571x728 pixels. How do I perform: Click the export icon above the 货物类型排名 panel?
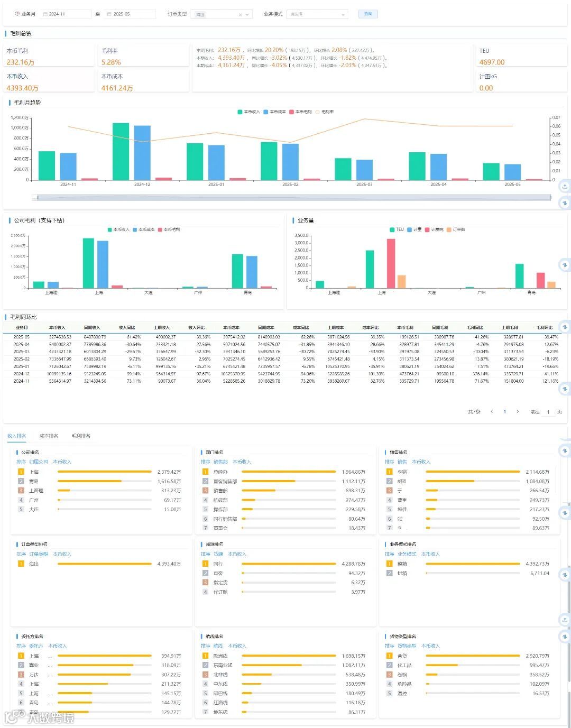tap(565, 620)
